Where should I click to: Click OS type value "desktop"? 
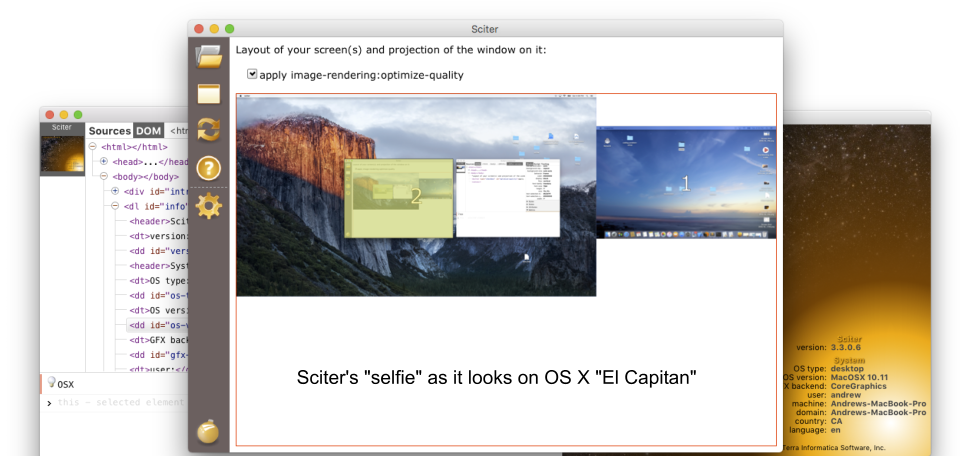pos(848,368)
